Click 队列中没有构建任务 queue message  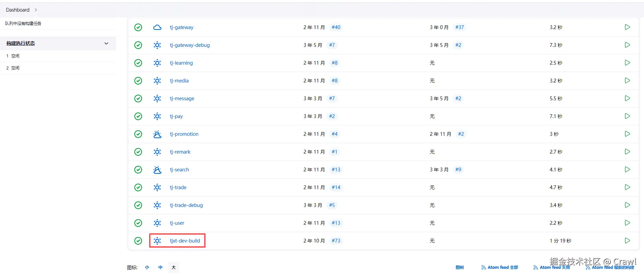[23, 24]
